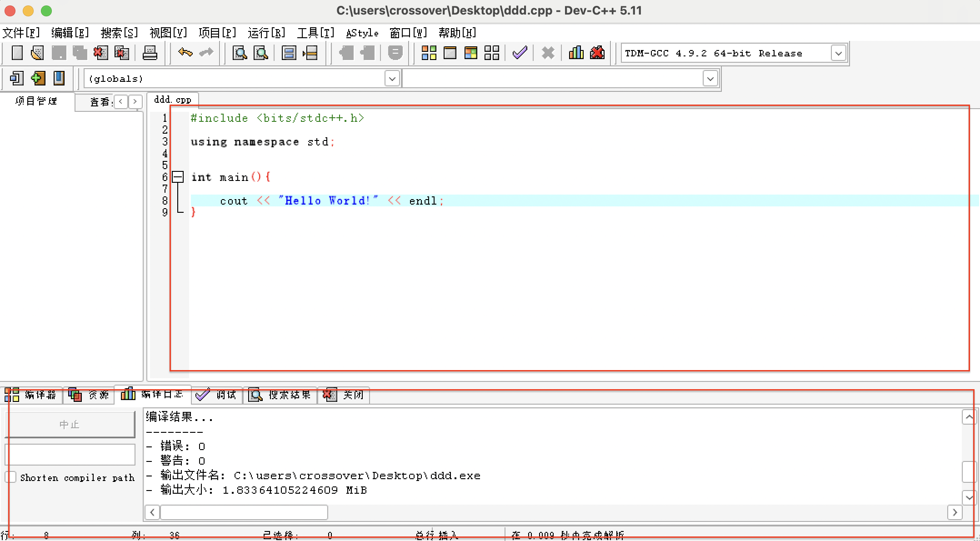This screenshot has width=980, height=541.
Task: Click the New file toolbar icon
Action: (x=17, y=53)
